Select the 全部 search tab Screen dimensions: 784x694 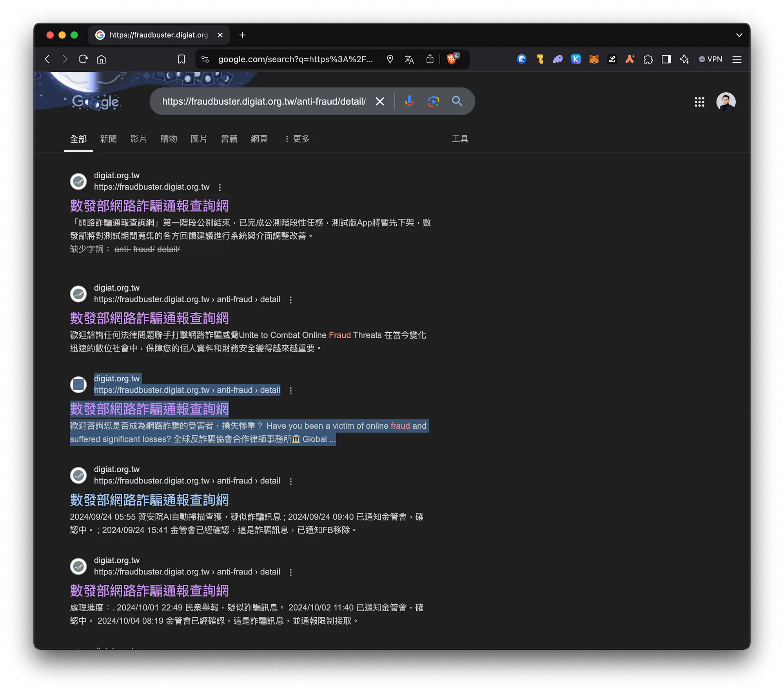click(78, 139)
